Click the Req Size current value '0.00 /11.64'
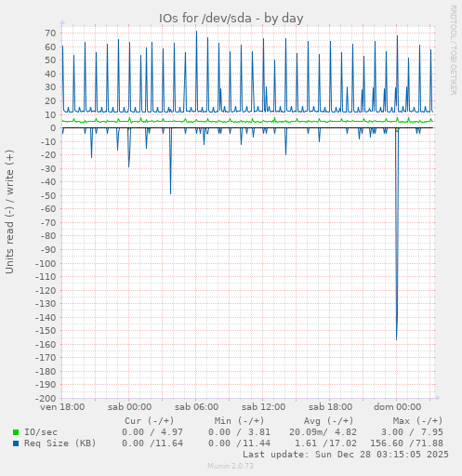The image size is (462, 476). [x=152, y=443]
